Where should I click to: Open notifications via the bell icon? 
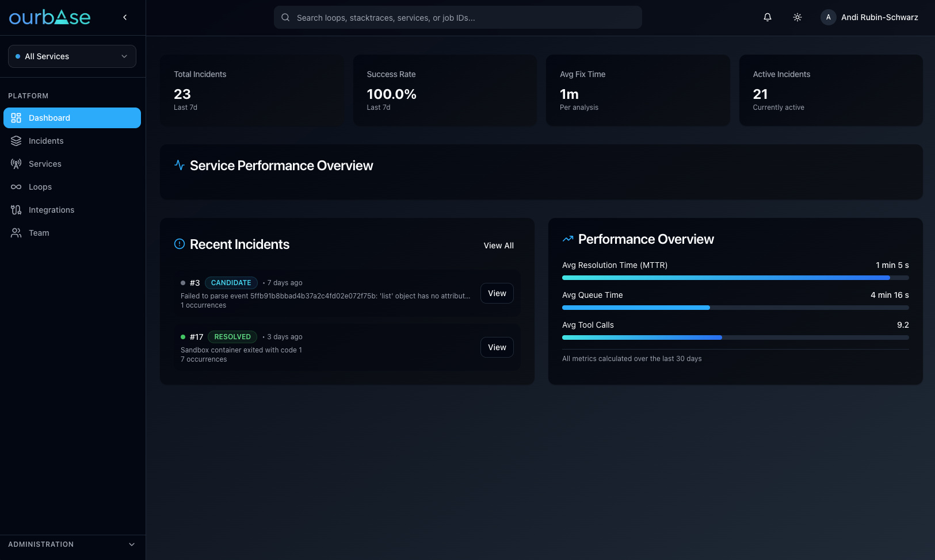click(x=767, y=17)
